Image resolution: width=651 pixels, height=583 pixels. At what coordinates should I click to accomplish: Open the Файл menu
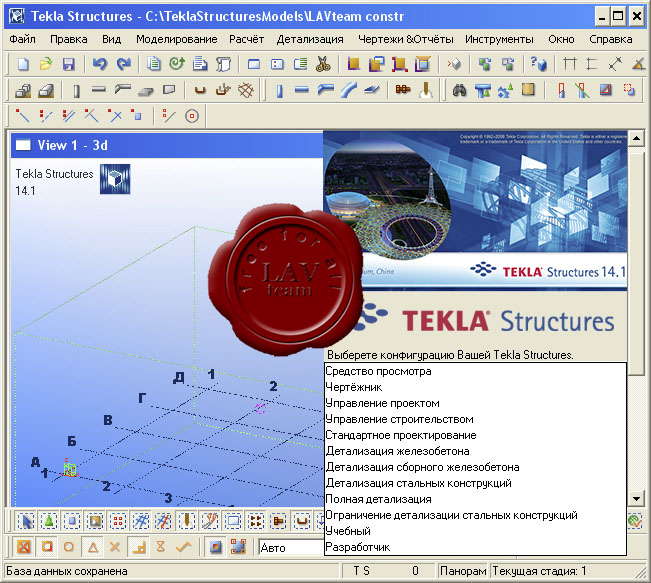pyautogui.click(x=22, y=39)
